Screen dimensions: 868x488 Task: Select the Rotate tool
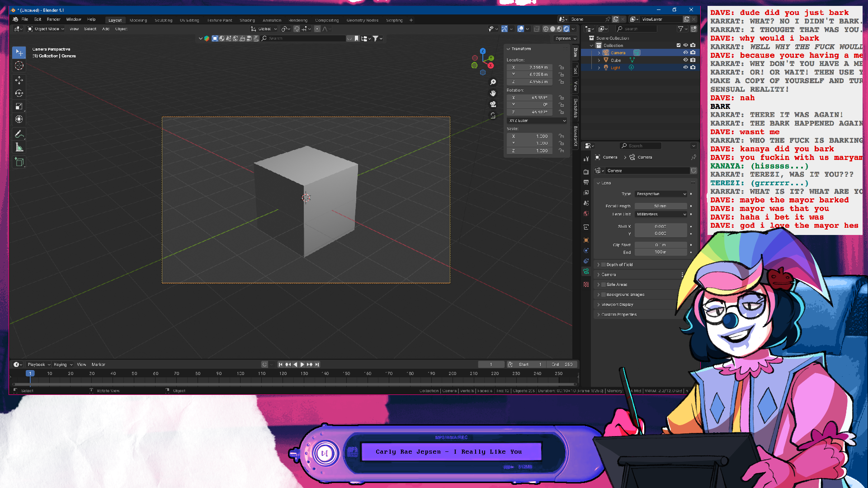click(19, 93)
